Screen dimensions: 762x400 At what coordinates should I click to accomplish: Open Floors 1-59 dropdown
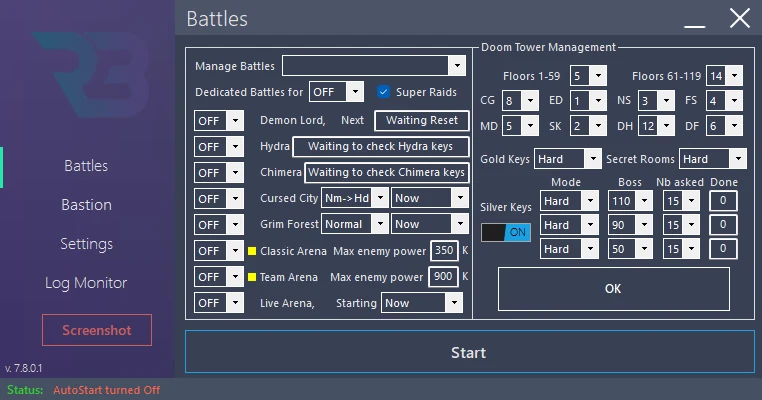[x=588, y=76]
